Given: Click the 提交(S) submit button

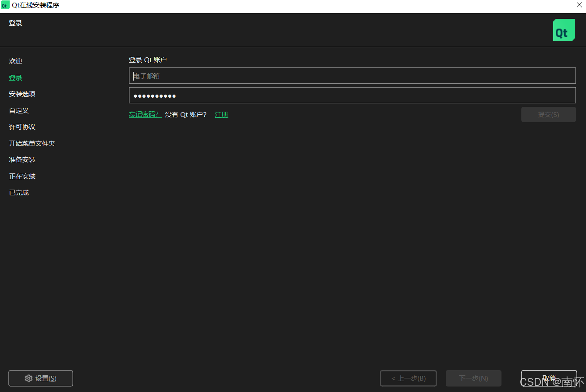Looking at the screenshot, I should click(548, 115).
